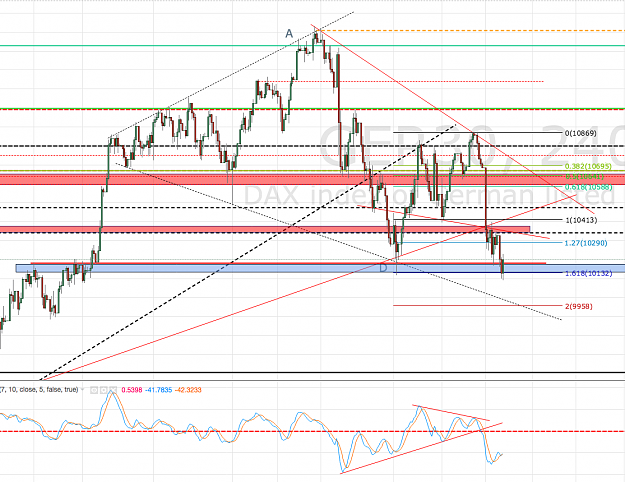Click Fibonacci label 0(10869)
The height and width of the screenshot is (482, 625).
[x=581, y=133]
